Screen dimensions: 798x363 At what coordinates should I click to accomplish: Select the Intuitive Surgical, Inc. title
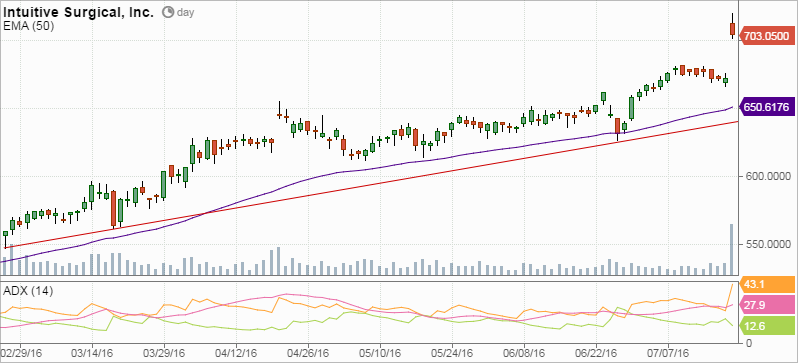pos(79,13)
